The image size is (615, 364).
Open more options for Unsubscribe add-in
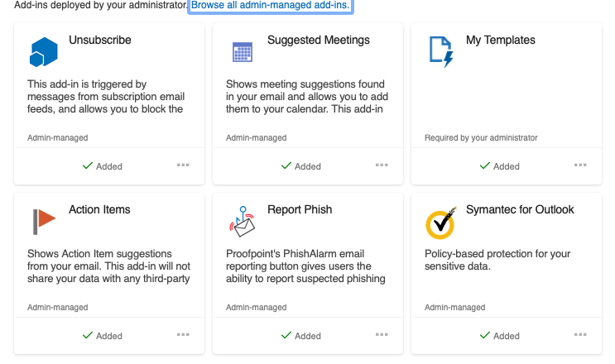[183, 165]
